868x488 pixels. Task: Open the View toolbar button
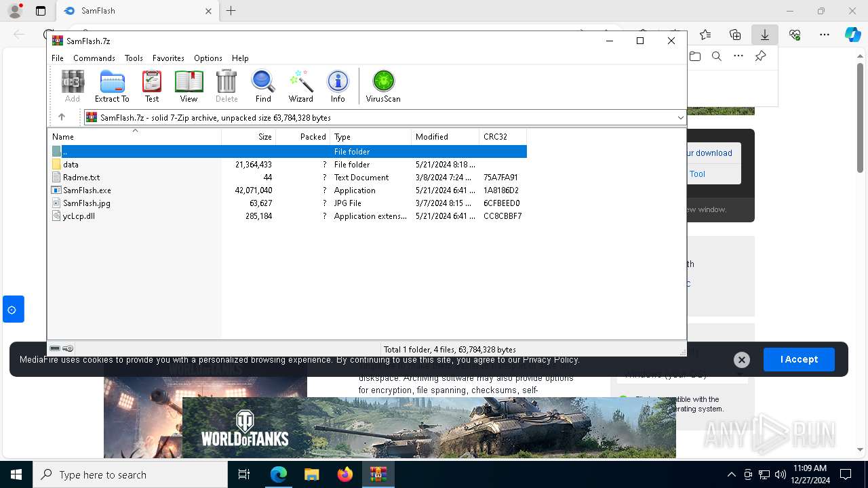tap(189, 87)
